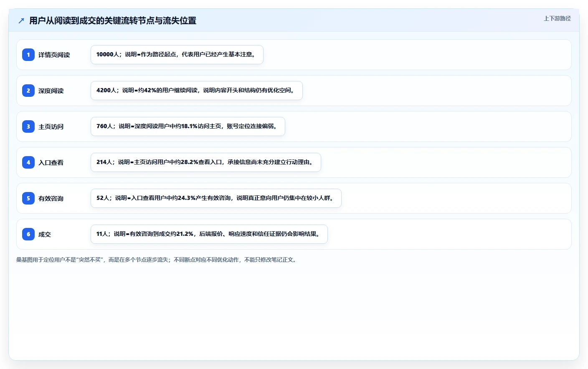
Task: Click the panel title 用户从阅读到成交的关键流转节点与流失位置
Action: [x=113, y=21]
